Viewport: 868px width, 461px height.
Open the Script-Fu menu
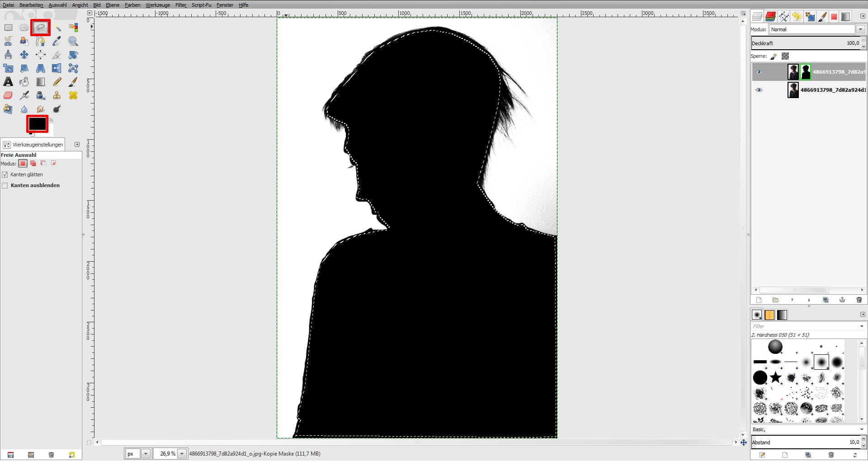pyautogui.click(x=201, y=5)
